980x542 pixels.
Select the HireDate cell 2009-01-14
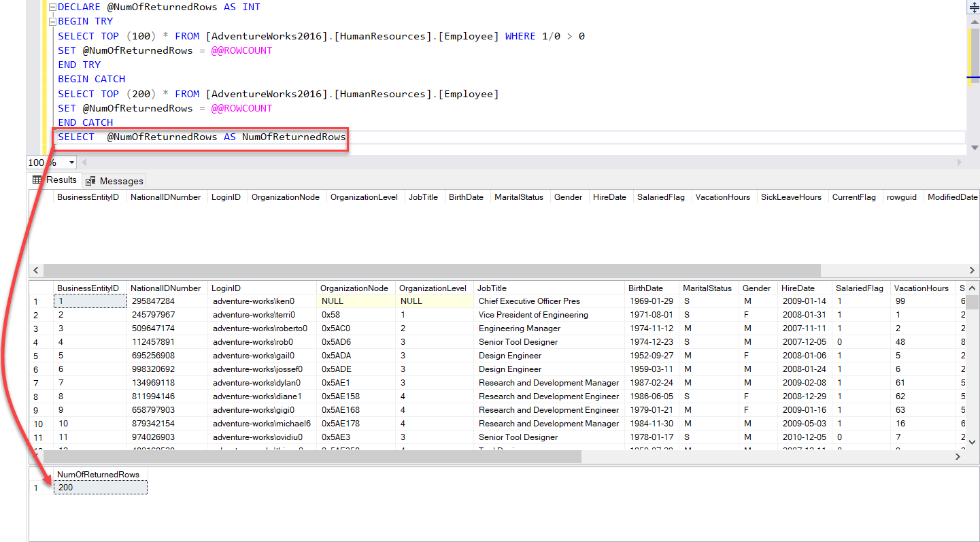point(804,301)
